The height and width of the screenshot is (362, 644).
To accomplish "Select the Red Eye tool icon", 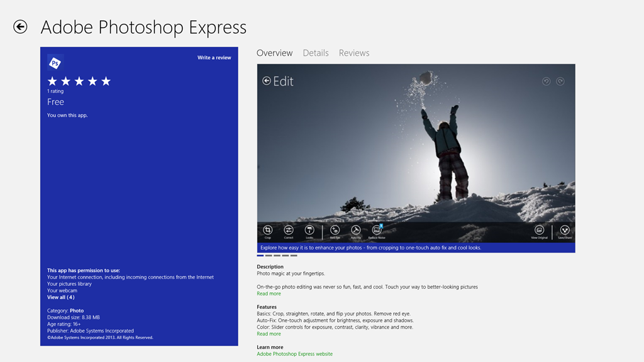I will coord(335,231).
